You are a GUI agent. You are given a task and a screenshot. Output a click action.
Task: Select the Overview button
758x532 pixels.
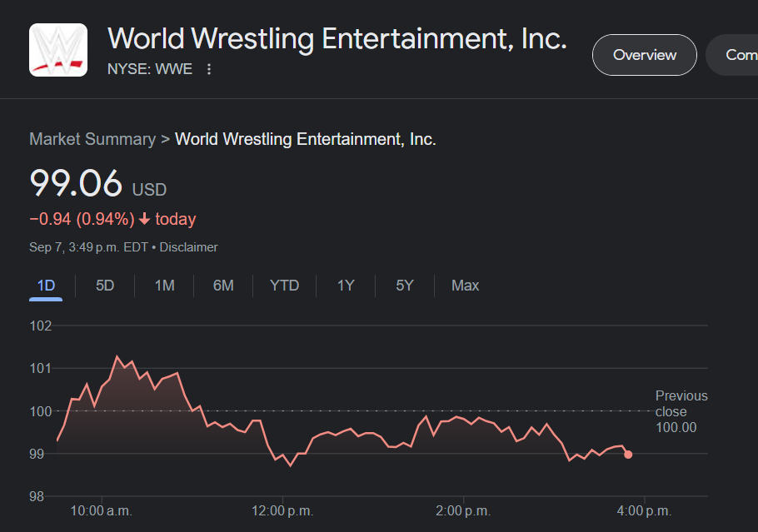(644, 55)
